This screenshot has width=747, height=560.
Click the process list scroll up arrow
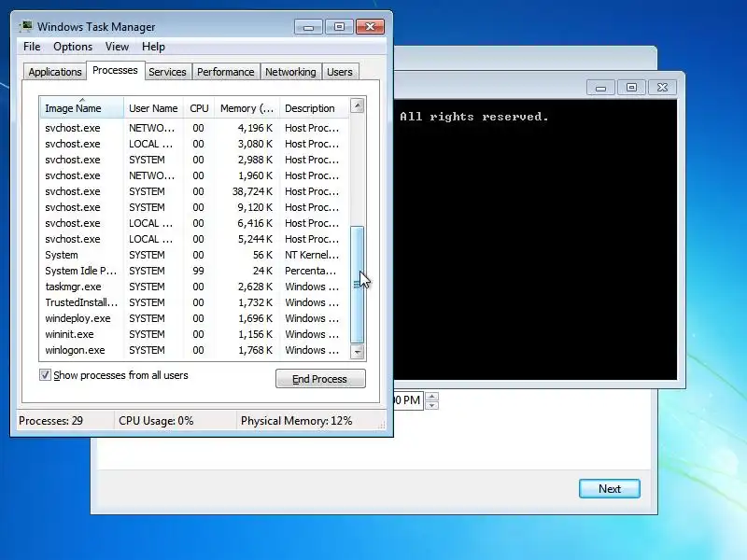tap(358, 105)
